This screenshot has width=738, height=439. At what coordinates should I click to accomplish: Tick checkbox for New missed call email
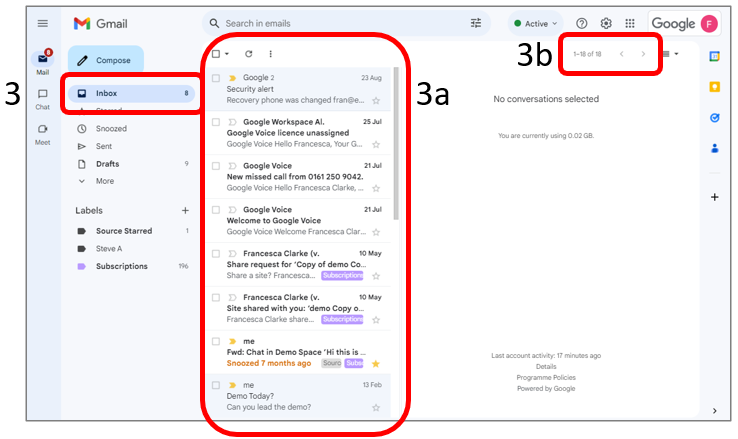coord(216,166)
